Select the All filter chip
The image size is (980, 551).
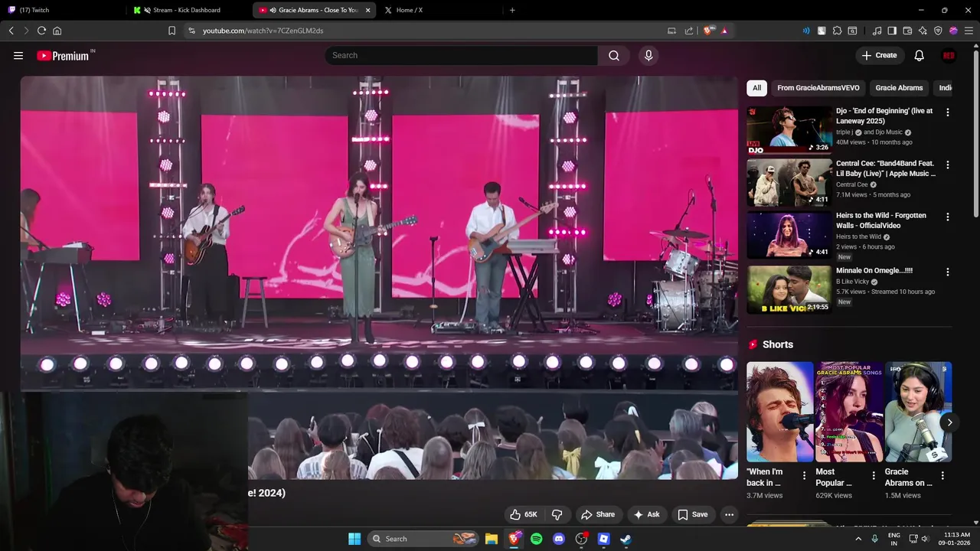(x=756, y=88)
